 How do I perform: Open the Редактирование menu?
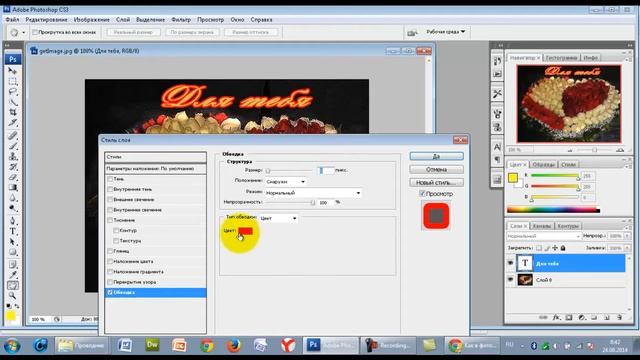pyautogui.click(x=47, y=20)
